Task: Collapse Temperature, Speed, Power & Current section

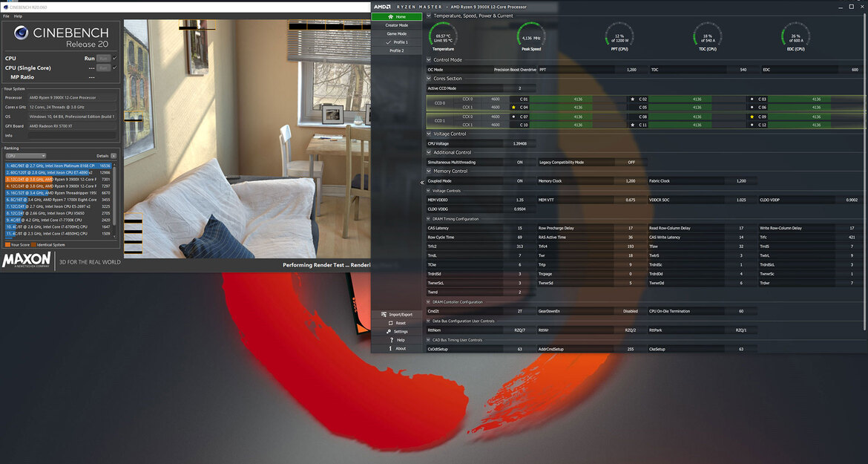Action: [x=429, y=16]
